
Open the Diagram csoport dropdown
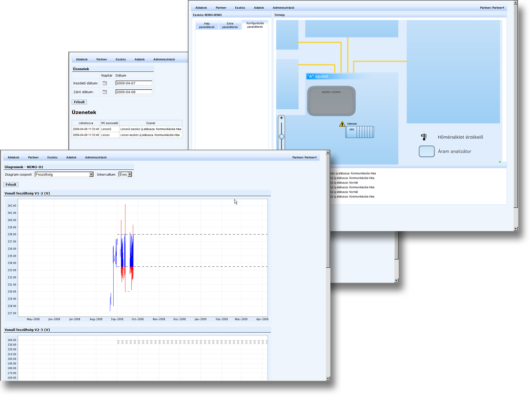(91, 175)
